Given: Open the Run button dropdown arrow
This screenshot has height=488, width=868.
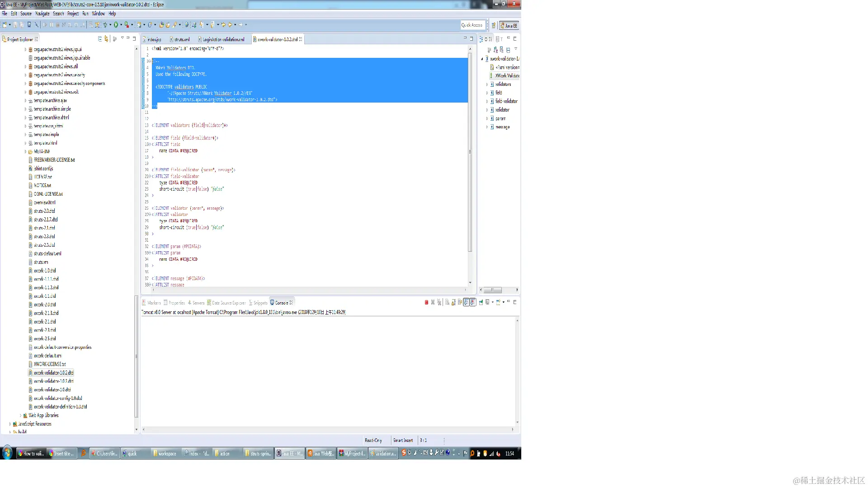Looking at the screenshot, I should click(121, 25).
